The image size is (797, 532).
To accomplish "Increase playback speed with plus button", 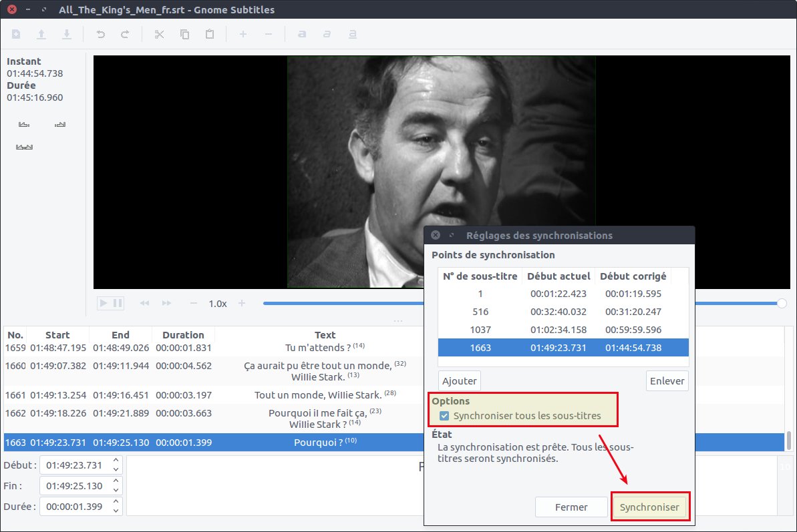I will [x=242, y=303].
